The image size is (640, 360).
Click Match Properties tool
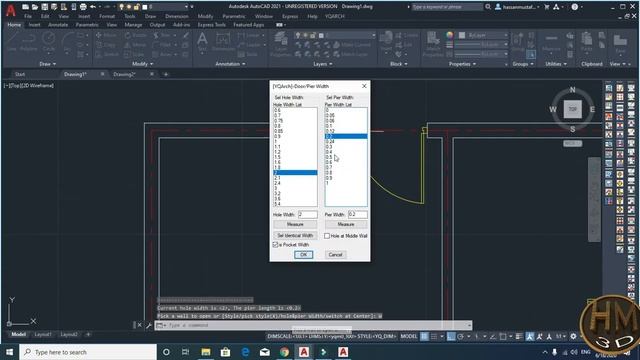tap(433, 44)
